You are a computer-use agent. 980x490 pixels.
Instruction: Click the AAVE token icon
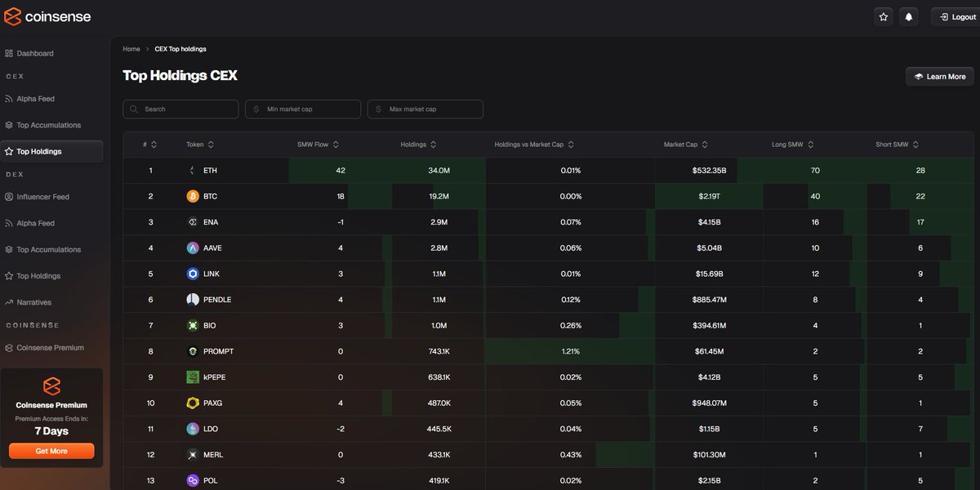click(193, 248)
